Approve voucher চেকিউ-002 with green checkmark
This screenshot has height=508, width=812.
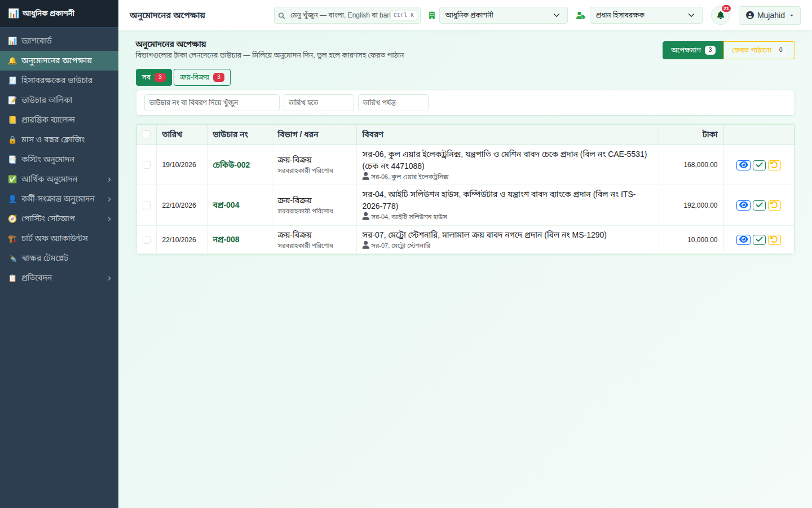click(x=759, y=165)
